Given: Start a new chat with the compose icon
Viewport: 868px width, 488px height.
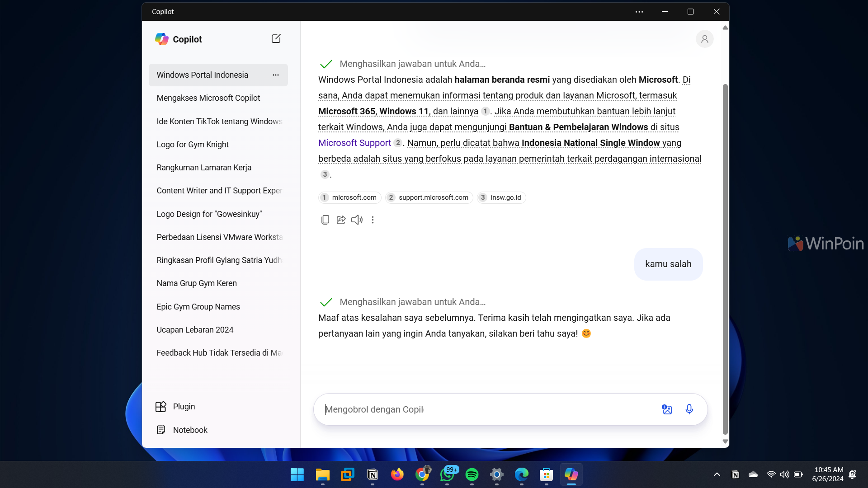Looking at the screenshot, I should [x=276, y=39].
